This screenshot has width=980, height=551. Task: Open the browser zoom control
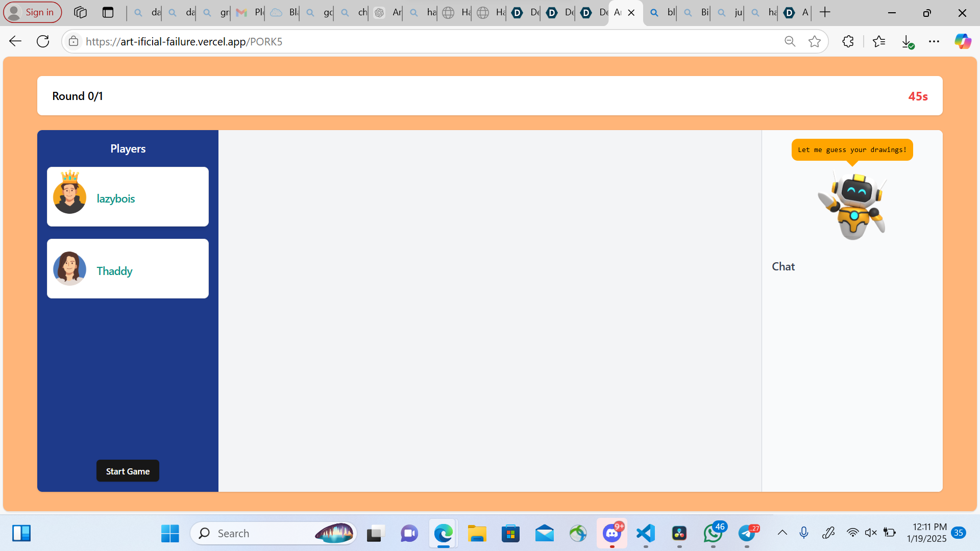pos(790,41)
